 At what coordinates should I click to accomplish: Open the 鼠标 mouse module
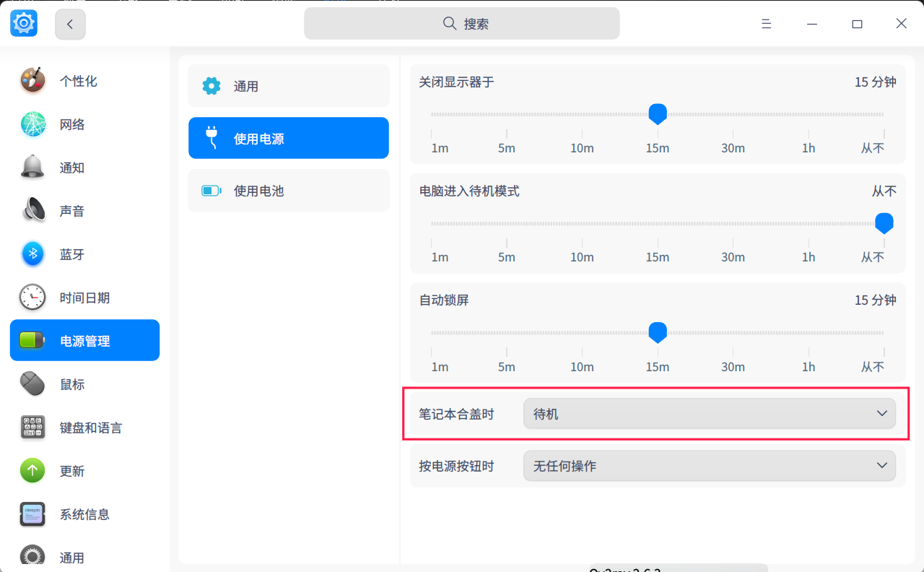coord(84,384)
